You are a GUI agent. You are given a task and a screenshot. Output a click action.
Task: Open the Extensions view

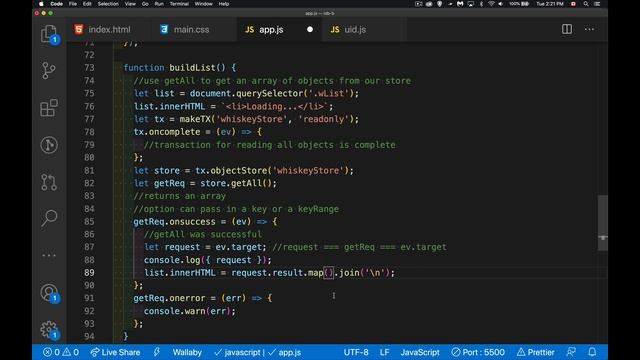coord(49,108)
